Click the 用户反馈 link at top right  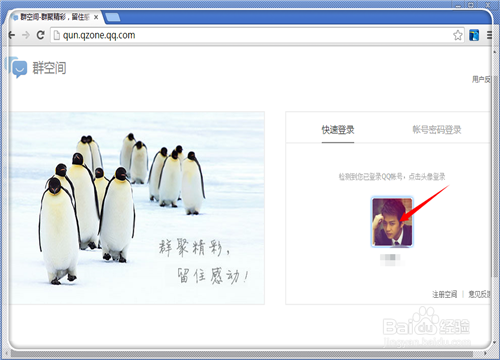coord(481,79)
